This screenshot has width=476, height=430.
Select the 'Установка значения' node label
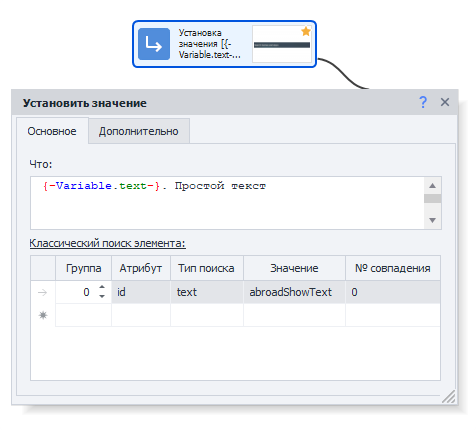pyautogui.click(x=209, y=44)
